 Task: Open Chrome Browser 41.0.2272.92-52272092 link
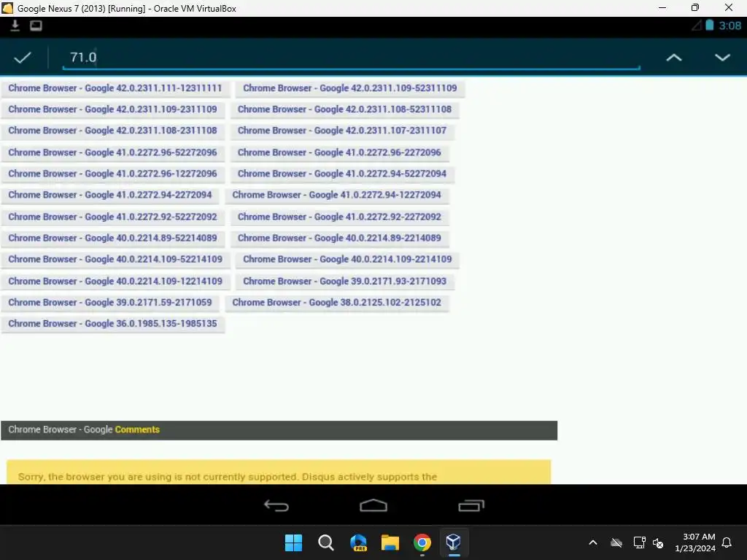coord(113,217)
